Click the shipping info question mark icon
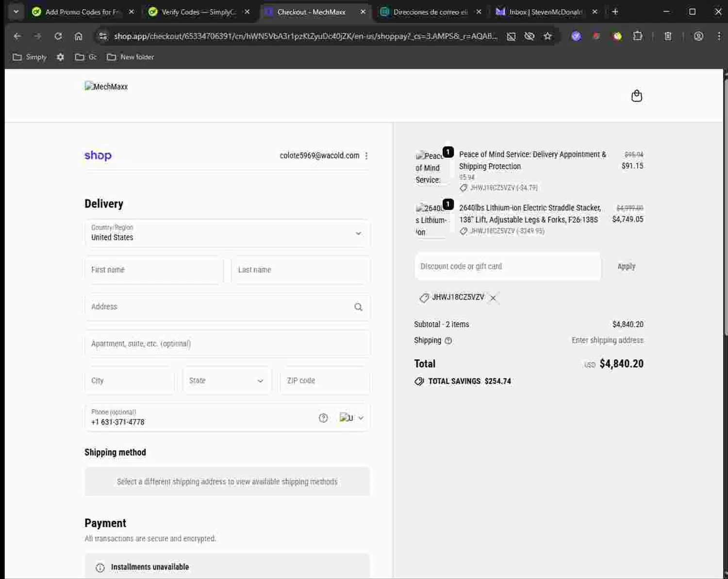 (x=448, y=341)
